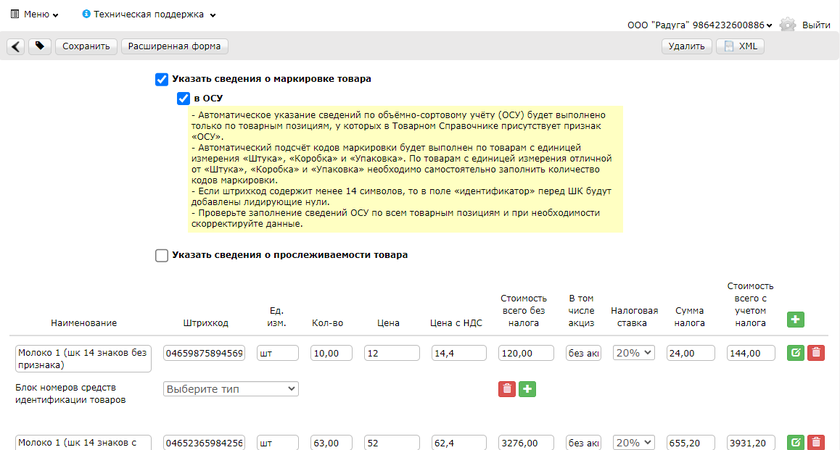Open the 'Выберите тип' dropdown
This screenshot has height=450, width=840.
click(231, 388)
